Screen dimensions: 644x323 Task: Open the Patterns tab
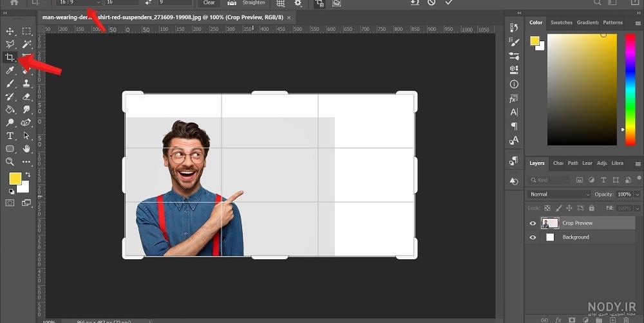click(612, 23)
